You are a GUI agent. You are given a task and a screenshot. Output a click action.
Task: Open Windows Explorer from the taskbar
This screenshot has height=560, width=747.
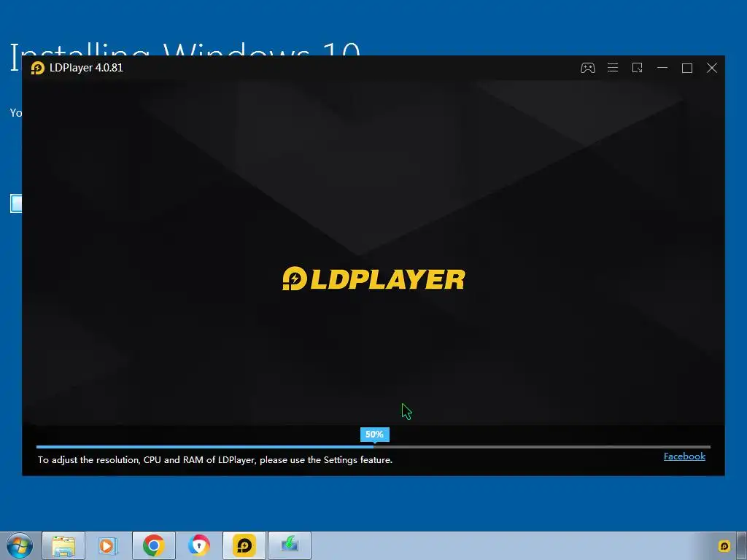click(63, 545)
